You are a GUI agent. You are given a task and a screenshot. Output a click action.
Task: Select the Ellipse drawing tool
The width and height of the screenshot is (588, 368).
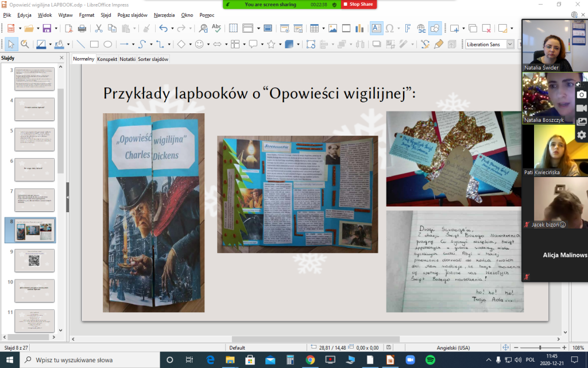point(107,44)
